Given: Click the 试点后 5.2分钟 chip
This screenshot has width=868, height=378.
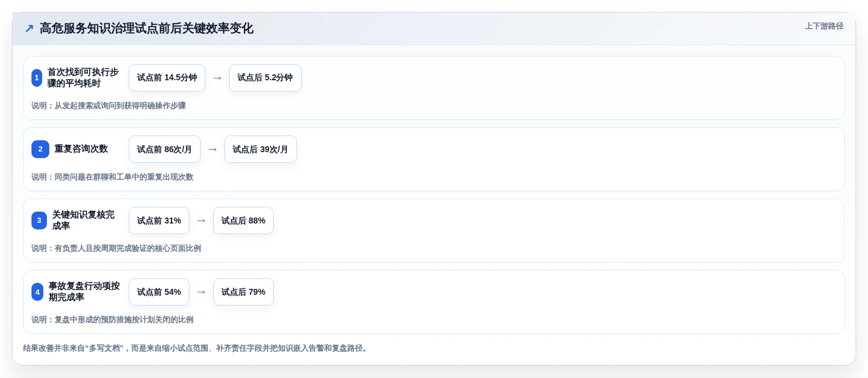Looking at the screenshot, I should (265, 78).
